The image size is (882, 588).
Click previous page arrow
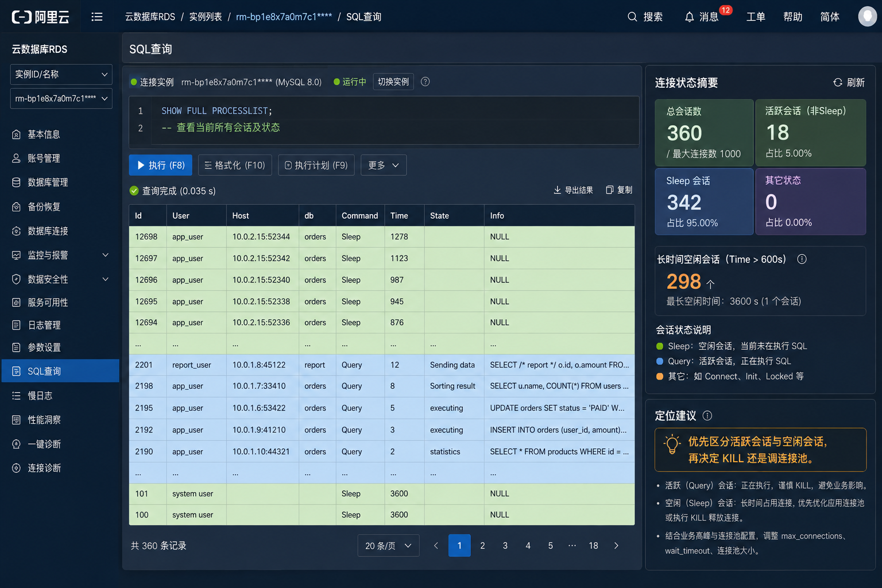pyautogui.click(x=436, y=546)
